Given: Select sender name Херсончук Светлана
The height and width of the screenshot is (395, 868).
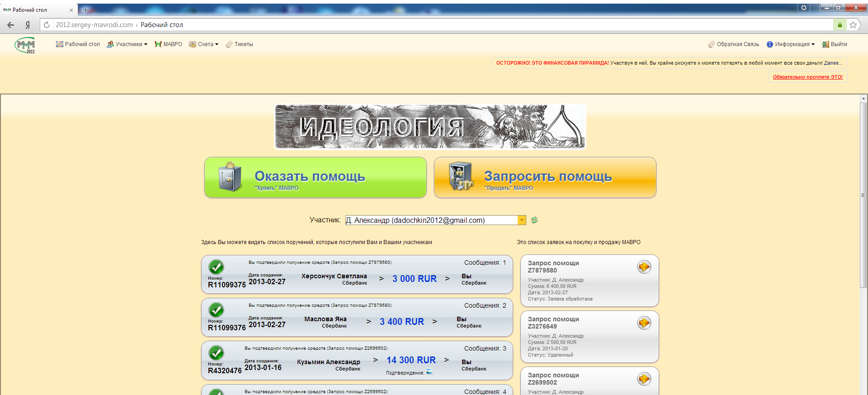Looking at the screenshot, I should click(334, 276).
